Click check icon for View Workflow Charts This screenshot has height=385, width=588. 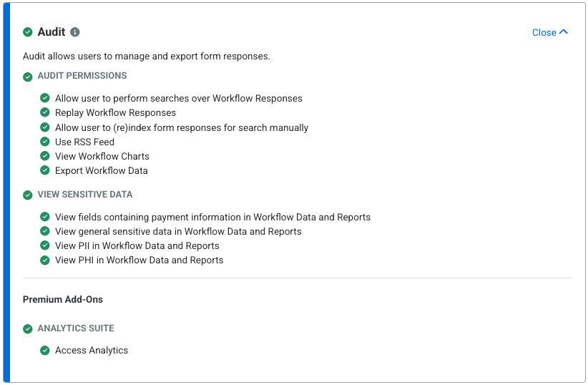pos(45,156)
